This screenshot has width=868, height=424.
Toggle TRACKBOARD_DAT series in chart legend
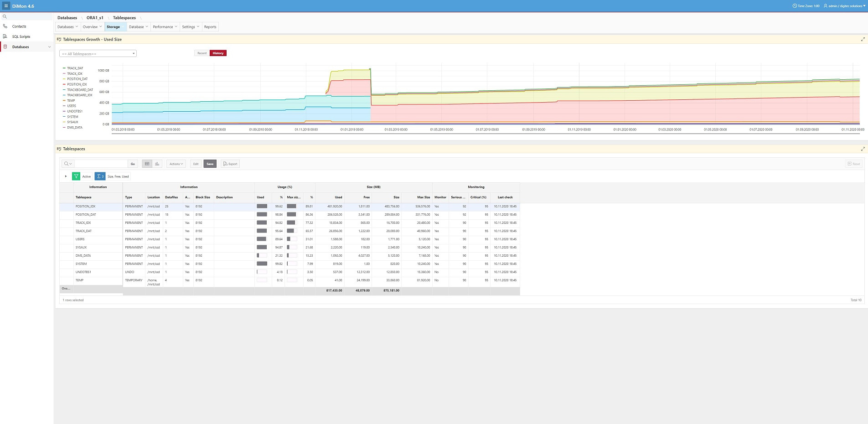tap(80, 90)
